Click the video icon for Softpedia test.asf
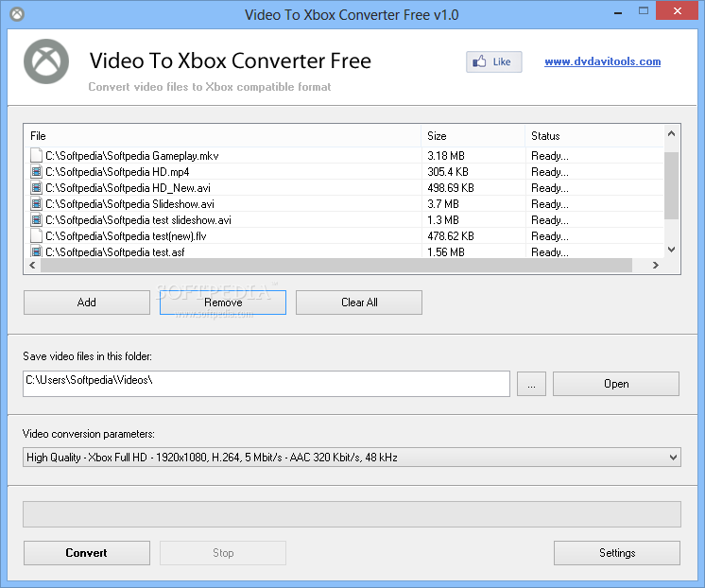The width and height of the screenshot is (705, 588). [x=36, y=251]
